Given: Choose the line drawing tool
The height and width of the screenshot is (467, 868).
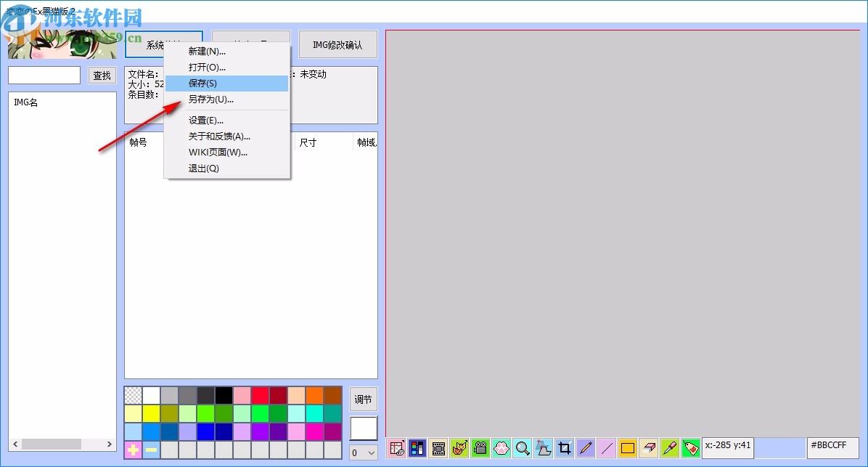Looking at the screenshot, I should [x=607, y=448].
